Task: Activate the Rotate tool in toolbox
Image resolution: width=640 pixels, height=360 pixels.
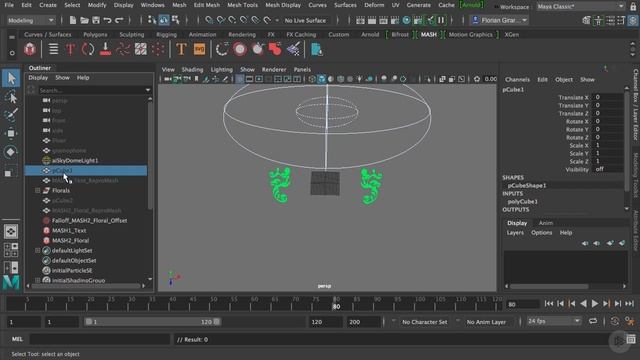Action: click(x=11, y=152)
